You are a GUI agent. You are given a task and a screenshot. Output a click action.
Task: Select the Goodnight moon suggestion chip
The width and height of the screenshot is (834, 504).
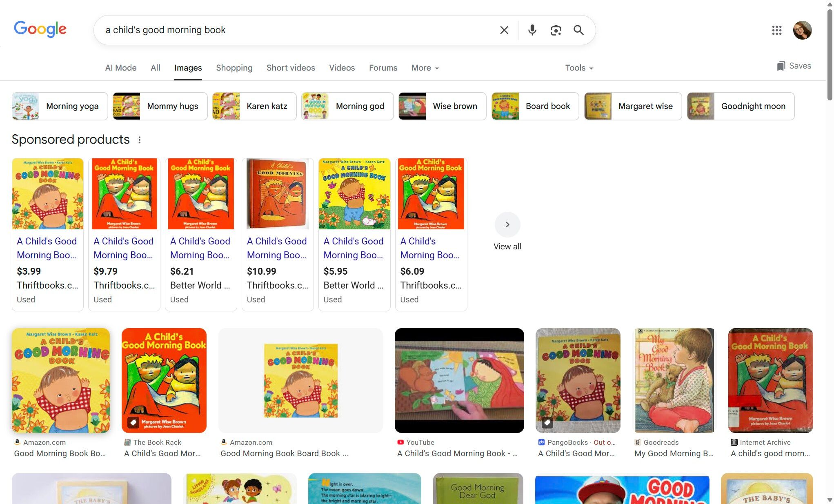click(741, 106)
